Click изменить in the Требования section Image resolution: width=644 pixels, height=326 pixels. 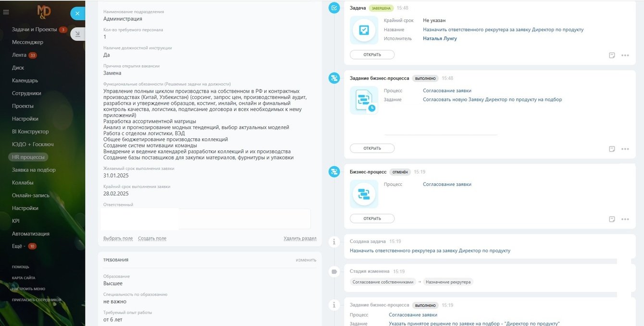[x=306, y=260]
